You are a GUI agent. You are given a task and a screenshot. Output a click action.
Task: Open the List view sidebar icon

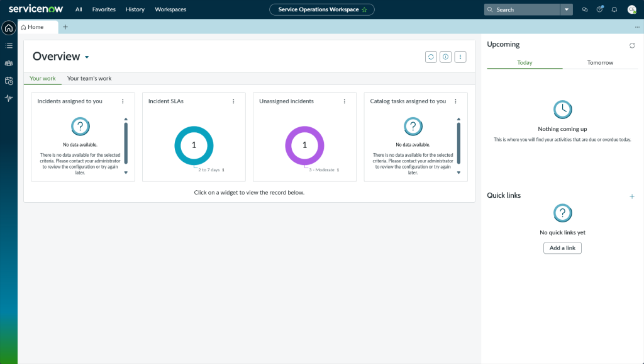pos(9,45)
